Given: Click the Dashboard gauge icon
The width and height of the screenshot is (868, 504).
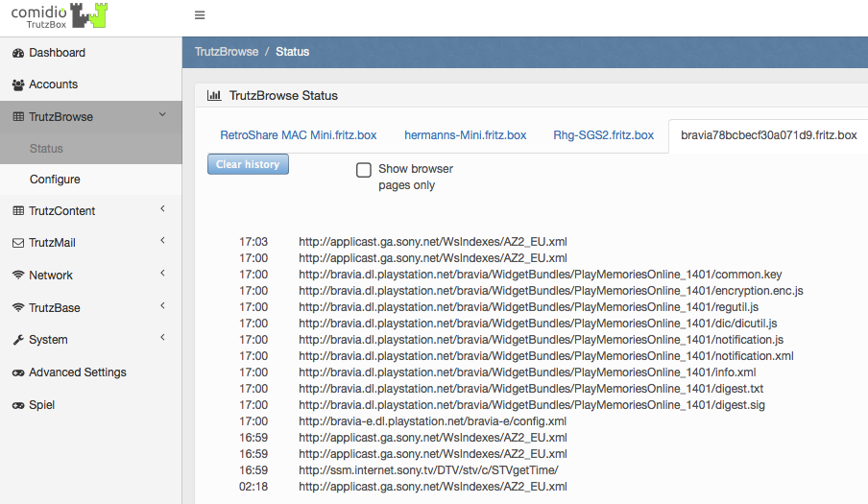Looking at the screenshot, I should (18, 53).
